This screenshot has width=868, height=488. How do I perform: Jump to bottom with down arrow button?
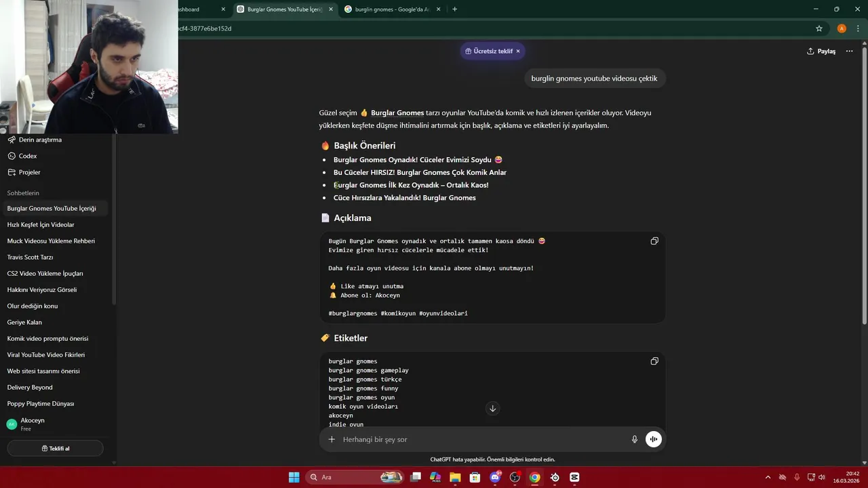pos(492,408)
